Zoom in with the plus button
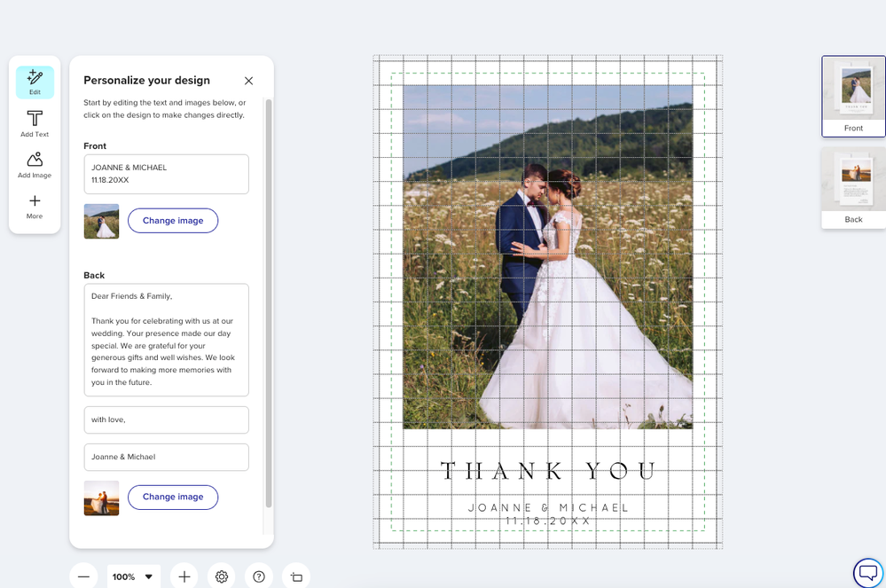 click(x=184, y=576)
